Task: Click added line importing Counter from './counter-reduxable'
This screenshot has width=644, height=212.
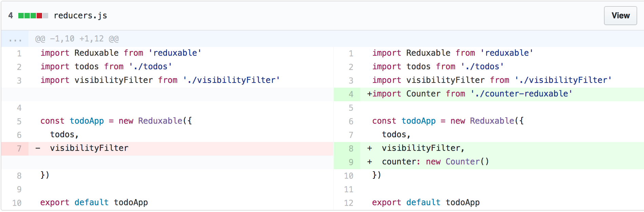Action: [502, 94]
